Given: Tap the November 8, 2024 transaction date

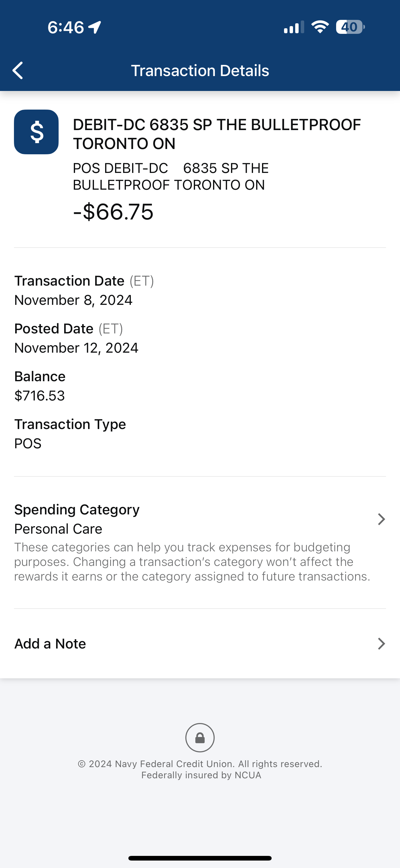Looking at the screenshot, I should tap(73, 300).
